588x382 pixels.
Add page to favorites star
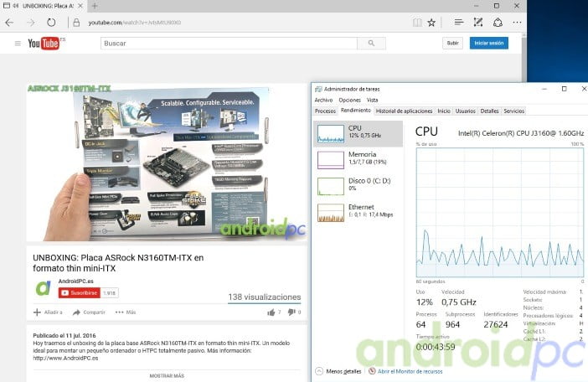click(431, 23)
